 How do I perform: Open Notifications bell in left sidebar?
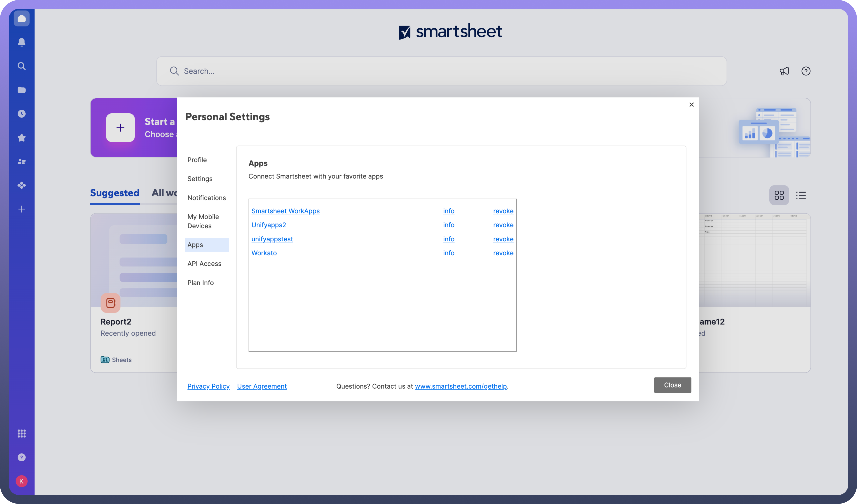[x=21, y=42]
